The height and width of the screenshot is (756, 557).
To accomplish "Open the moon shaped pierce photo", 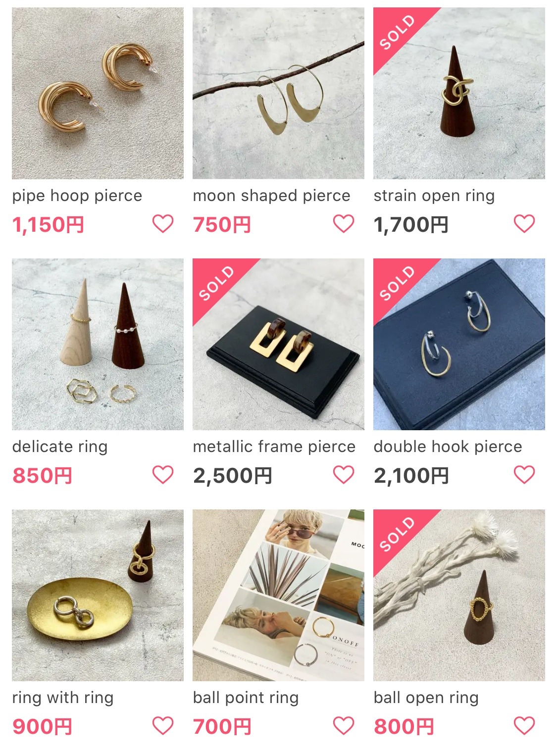I will click(x=278, y=93).
